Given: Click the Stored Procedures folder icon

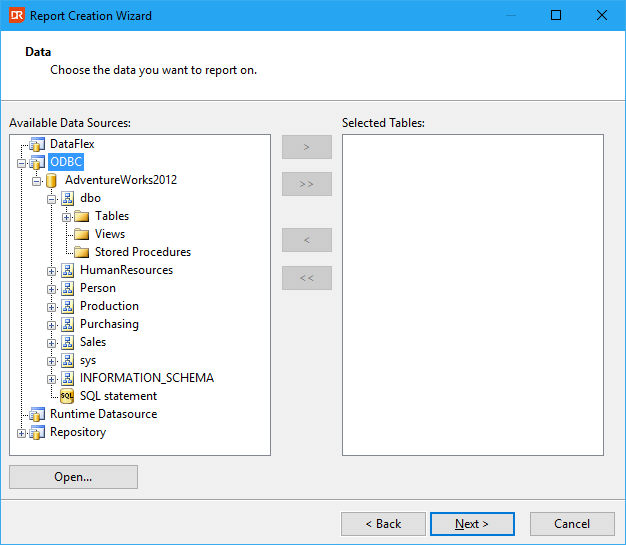Looking at the screenshot, I should pos(81,252).
